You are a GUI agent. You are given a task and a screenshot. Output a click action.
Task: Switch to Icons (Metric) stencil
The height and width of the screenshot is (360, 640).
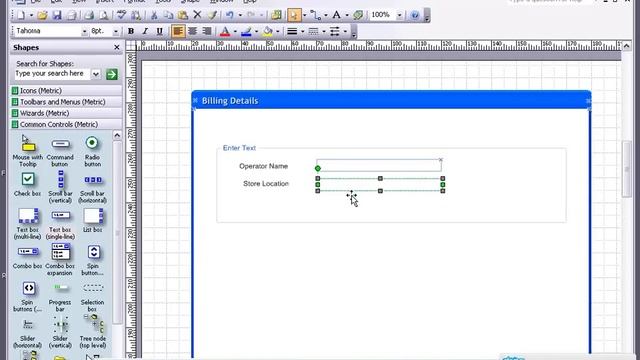pos(66,91)
